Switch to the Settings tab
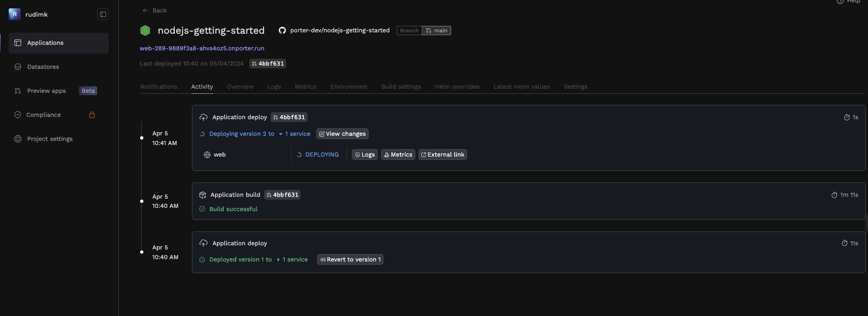The width and height of the screenshot is (868, 316). point(576,87)
